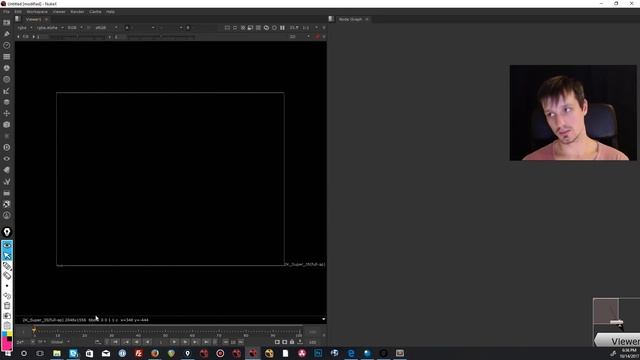This screenshot has width=640, height=360.
Task: Click the webcam video thumbnail
Action: pos(573,113)
